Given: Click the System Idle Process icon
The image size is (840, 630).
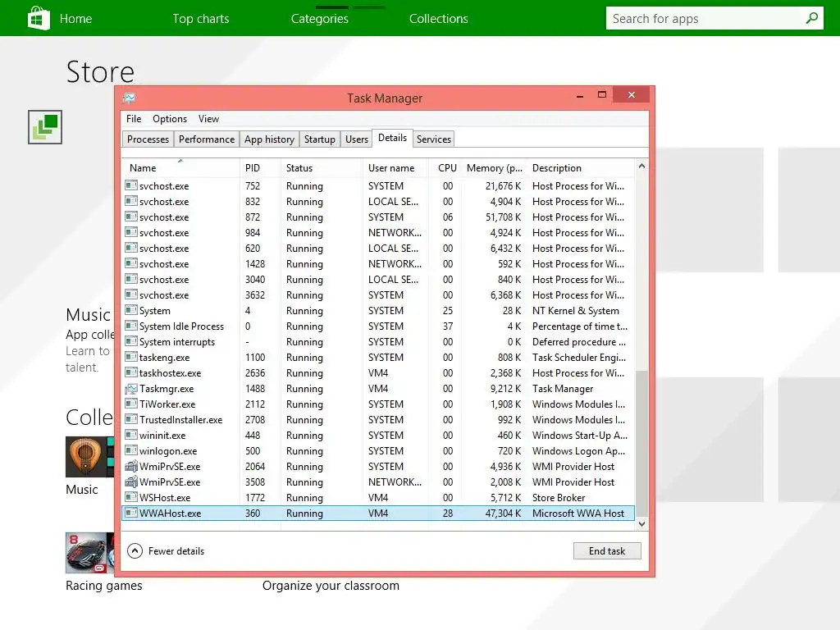Looking at the screenshot, I should [130, 326].
